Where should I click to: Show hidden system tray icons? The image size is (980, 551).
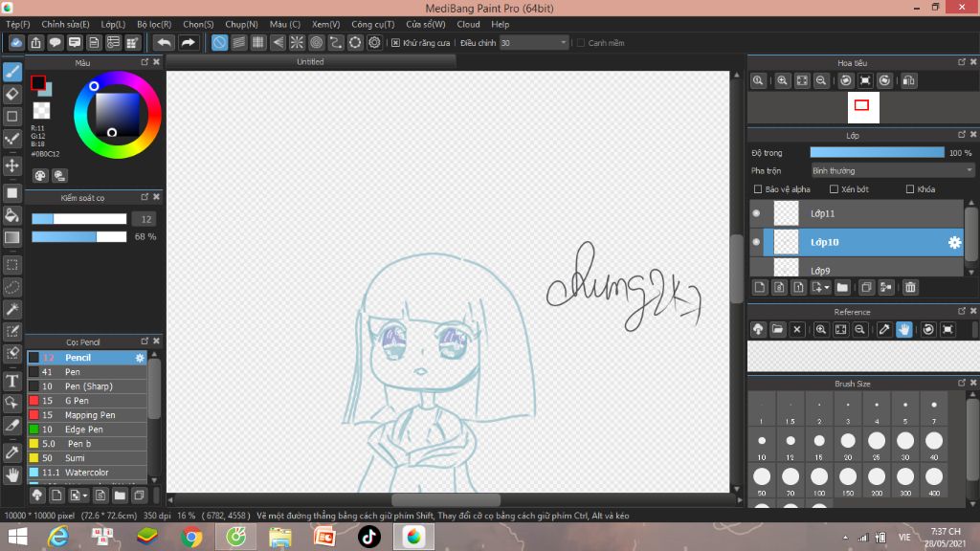tap(845, 538)
